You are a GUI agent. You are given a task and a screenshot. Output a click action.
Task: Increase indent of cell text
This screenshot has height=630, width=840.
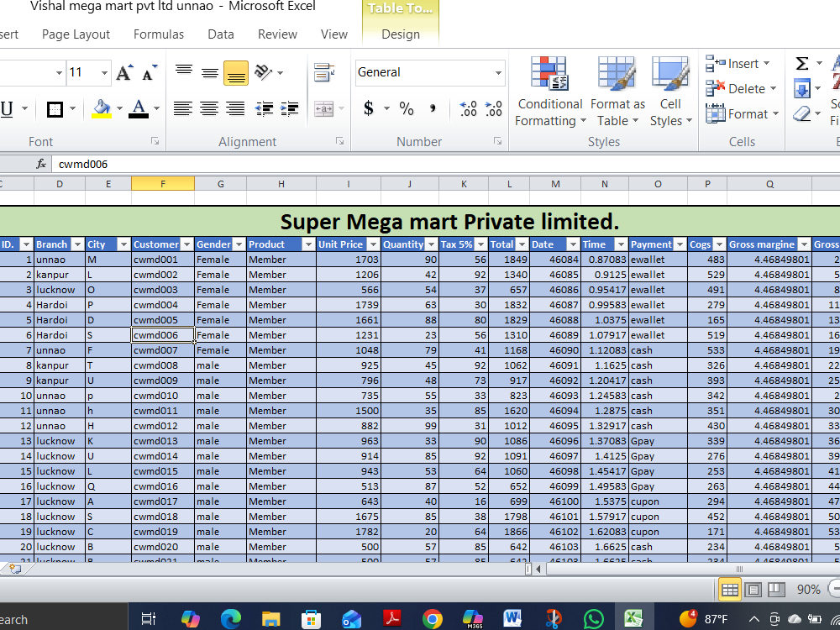(x=289, y=108)
